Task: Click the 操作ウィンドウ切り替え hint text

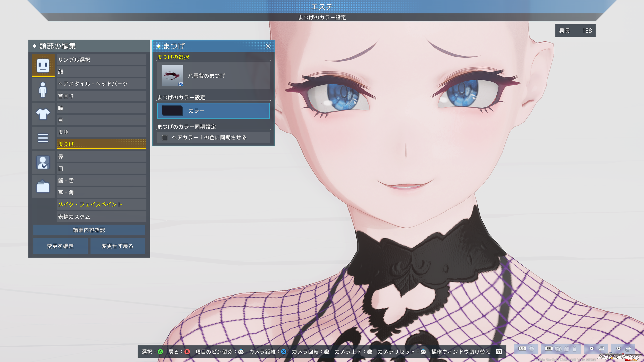Action: [x=461, y=352]
